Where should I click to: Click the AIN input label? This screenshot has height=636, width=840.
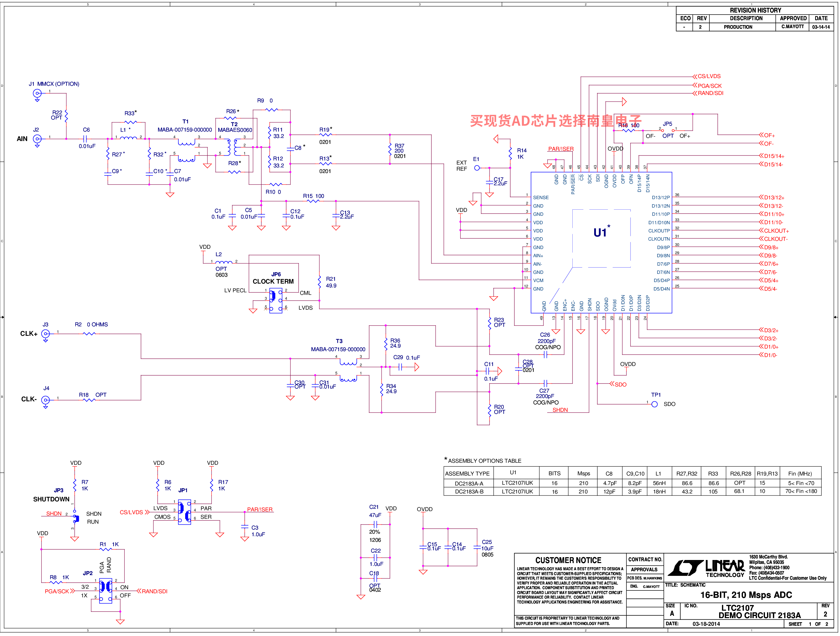click(x=22, y=139)
